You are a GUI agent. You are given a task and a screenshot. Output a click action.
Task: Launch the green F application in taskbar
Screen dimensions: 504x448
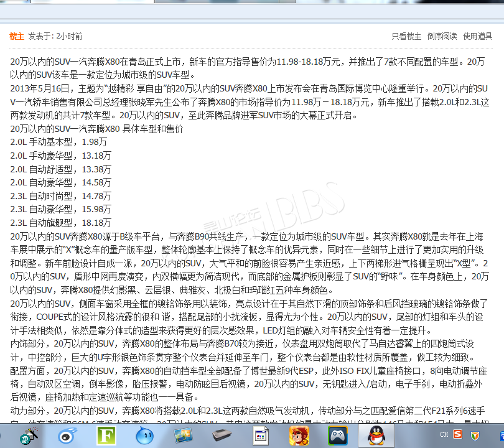coord(106,436)
